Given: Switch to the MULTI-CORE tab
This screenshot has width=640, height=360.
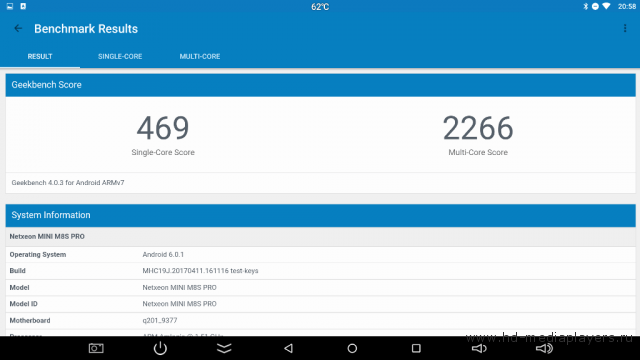Looking at the screenshot, I should pyautogui.click(x=200, y=56).
